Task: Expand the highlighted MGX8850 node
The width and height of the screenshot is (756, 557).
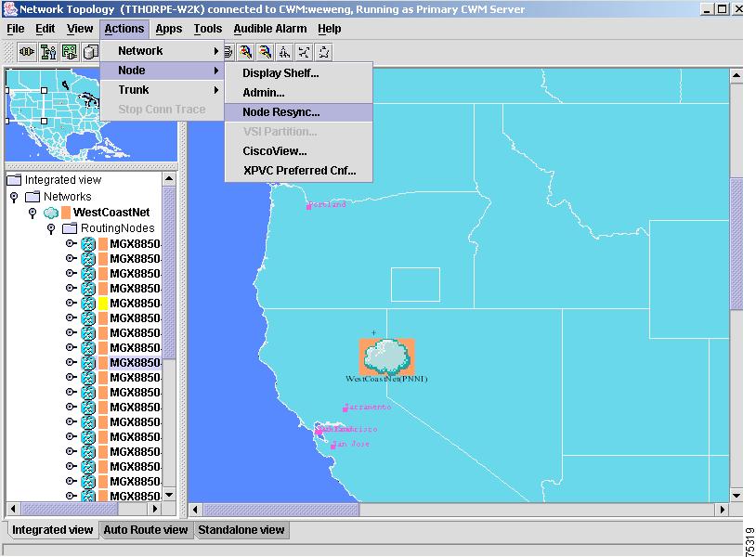Action: [x=71, y=362]
